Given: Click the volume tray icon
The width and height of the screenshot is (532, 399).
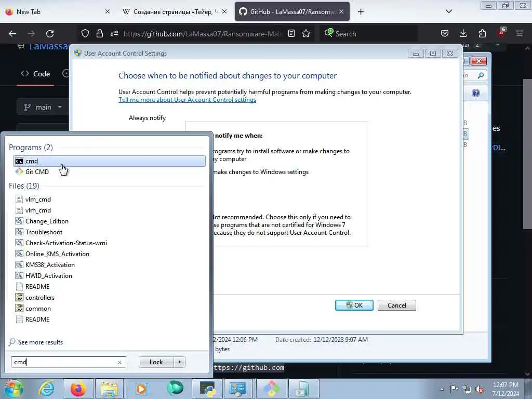Looking at the screenshot, I should (x=480, y=389).
